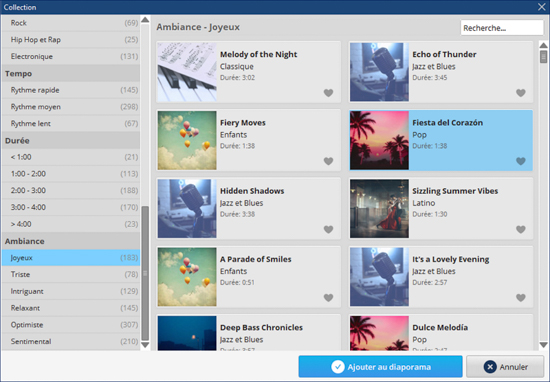Toggle heart on Fiesta del Corazón
550x382 pixels.
point(521,161)
